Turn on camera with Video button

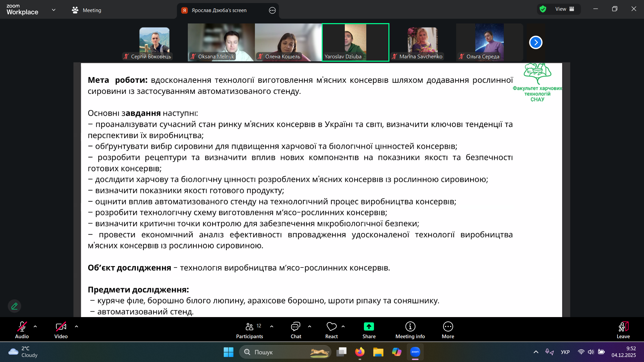pos(61,330)
